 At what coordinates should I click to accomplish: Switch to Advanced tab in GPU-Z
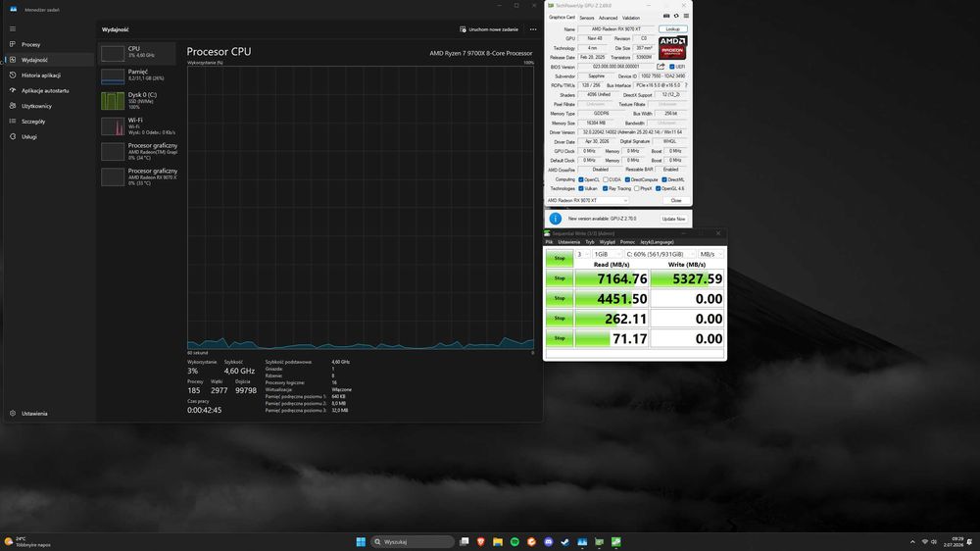tap(609, 18)
